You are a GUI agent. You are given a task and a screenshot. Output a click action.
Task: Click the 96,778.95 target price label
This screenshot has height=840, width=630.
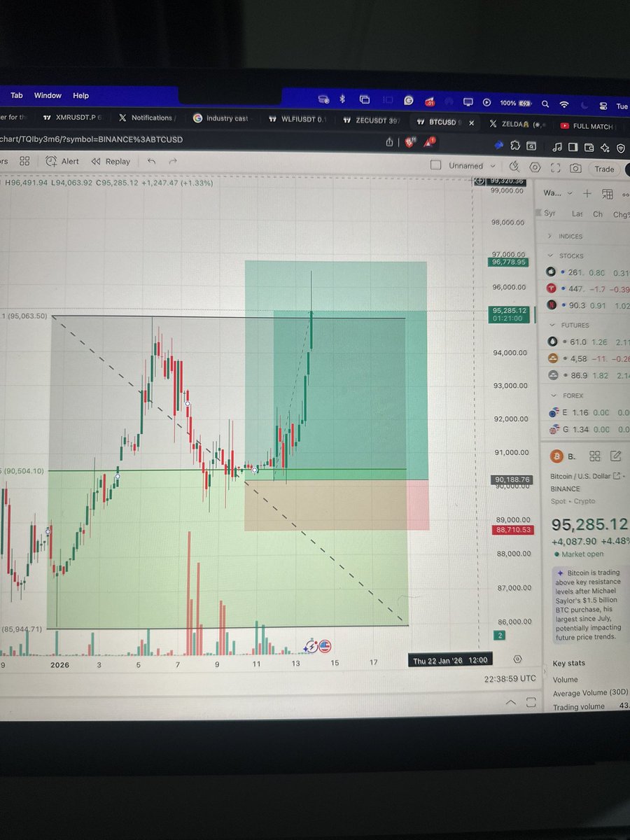point(508,262)
